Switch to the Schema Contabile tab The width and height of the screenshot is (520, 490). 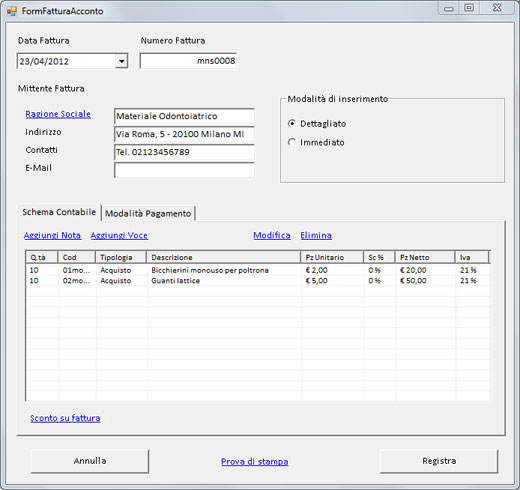point(59,212)
